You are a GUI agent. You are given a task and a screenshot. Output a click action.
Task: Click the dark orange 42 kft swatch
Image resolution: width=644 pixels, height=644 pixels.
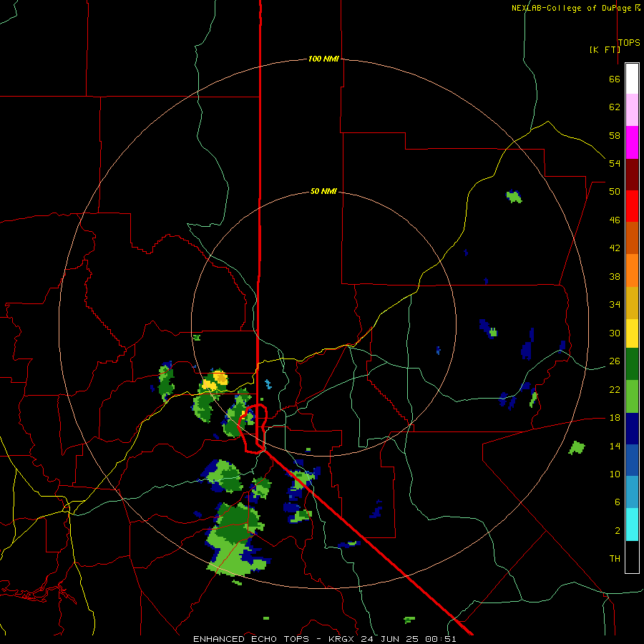point(632,238)
